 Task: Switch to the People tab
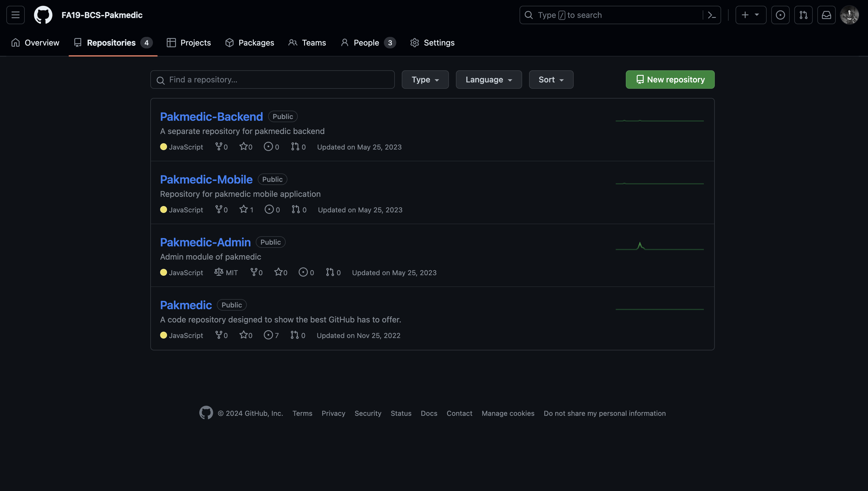[368, 43]
